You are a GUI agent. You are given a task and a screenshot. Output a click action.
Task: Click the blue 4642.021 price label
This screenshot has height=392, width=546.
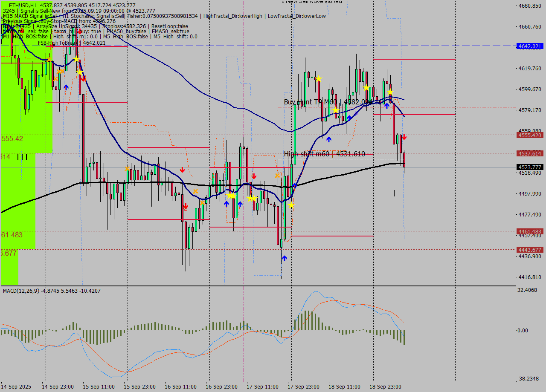tap(529, 46)
